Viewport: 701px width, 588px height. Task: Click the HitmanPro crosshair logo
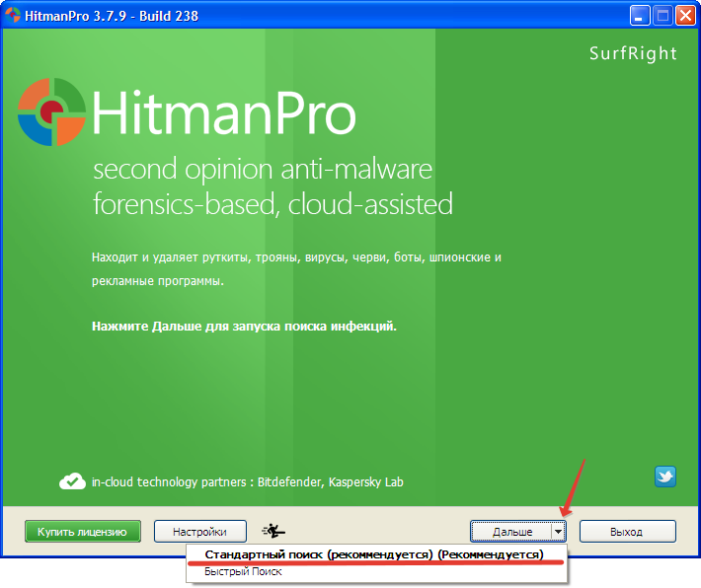pos(51,111)
